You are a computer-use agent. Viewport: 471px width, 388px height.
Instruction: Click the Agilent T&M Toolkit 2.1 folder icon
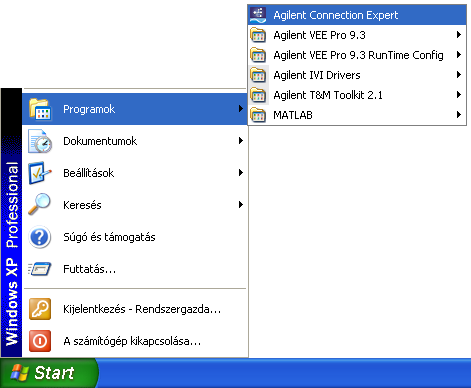click(x=258, y=95)
